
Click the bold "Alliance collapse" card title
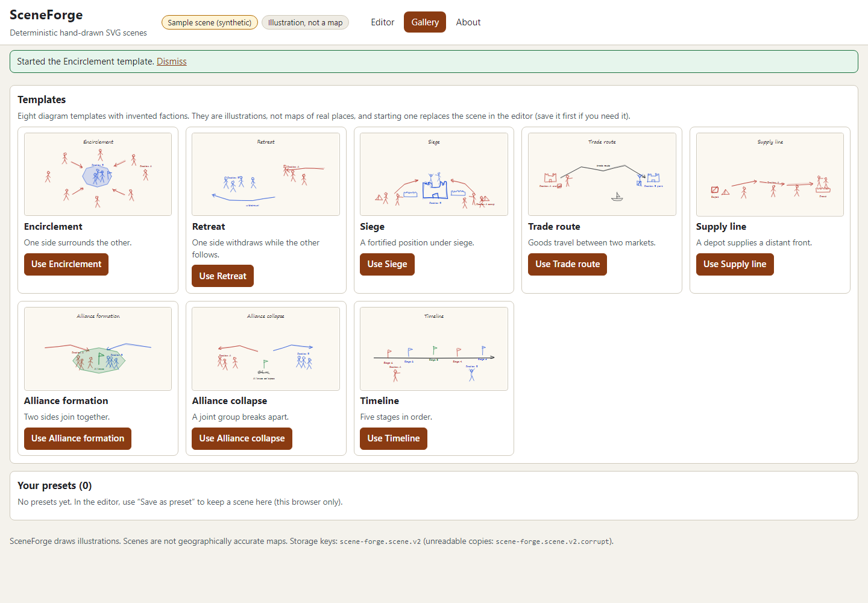coord(230,401)
